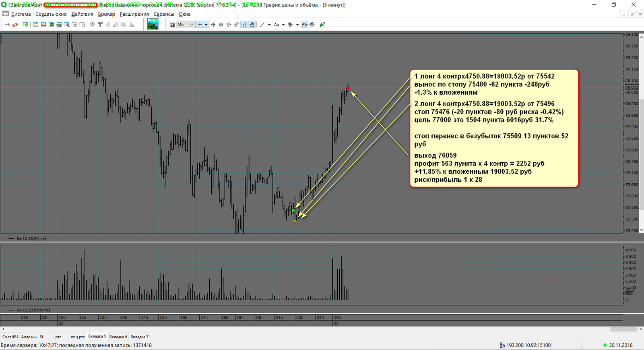Click the horizontal scrollbar thumb
This screenshot has width=644, height=350.
(x=624, y=329)
